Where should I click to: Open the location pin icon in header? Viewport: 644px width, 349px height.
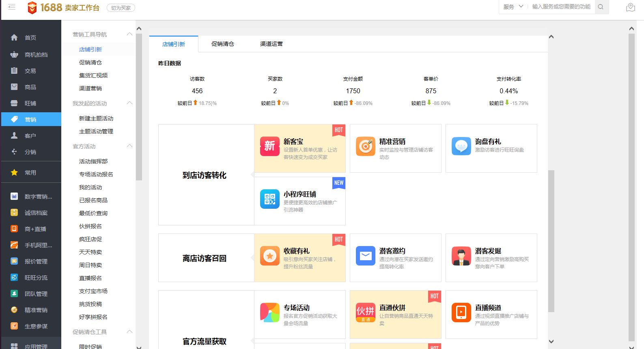click(630, 7)
